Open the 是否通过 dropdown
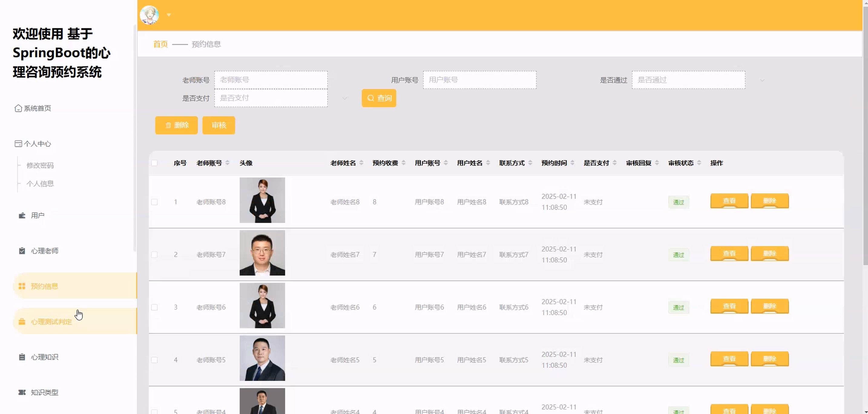Image resolution: width=868 pixels, height=414 pixels. click(688, 80)
